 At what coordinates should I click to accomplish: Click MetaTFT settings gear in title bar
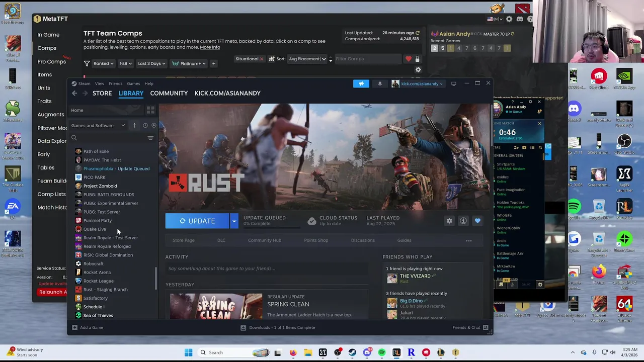click(509, 19)
